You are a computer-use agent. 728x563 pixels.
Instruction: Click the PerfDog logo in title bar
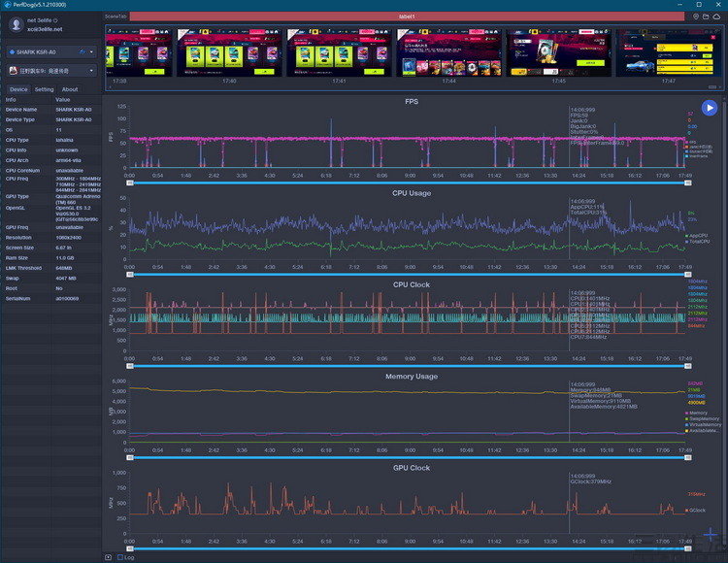point(5,5)
